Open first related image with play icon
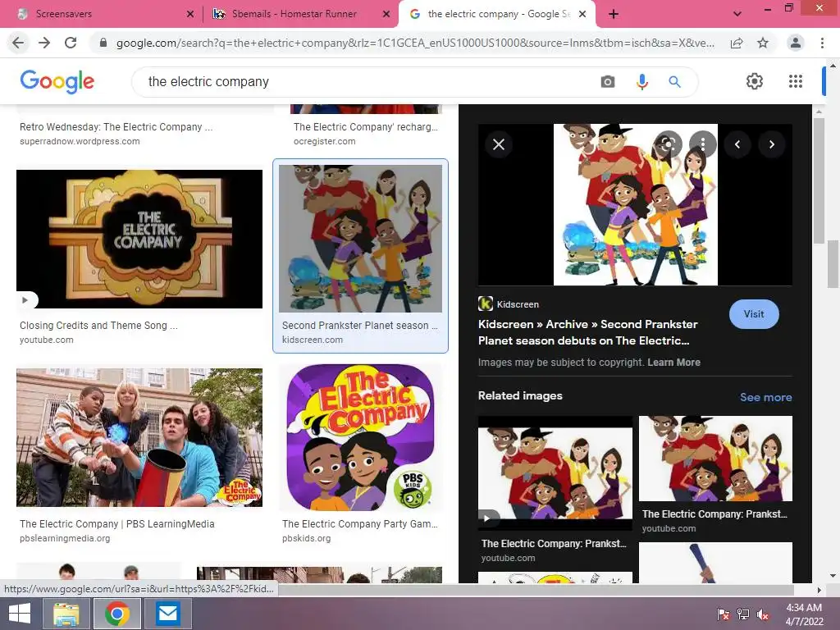This screenshot has width=840, height=630. tap(555, 473)
